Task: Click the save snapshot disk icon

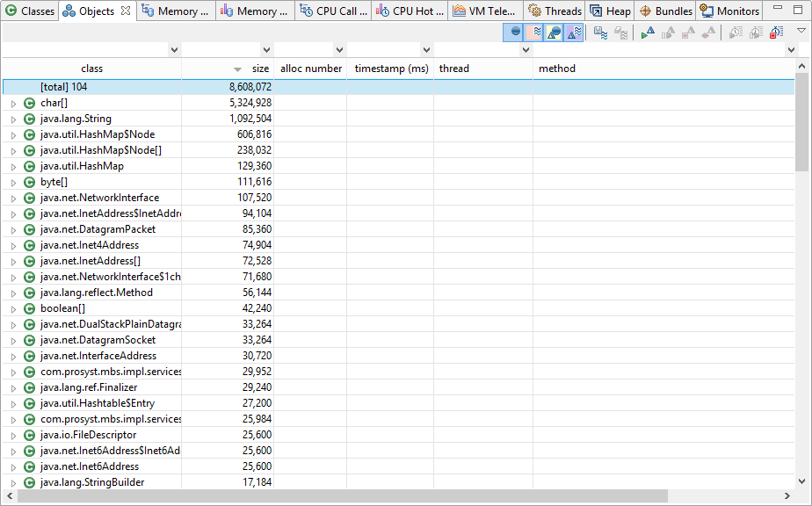Action: (601, 33)
